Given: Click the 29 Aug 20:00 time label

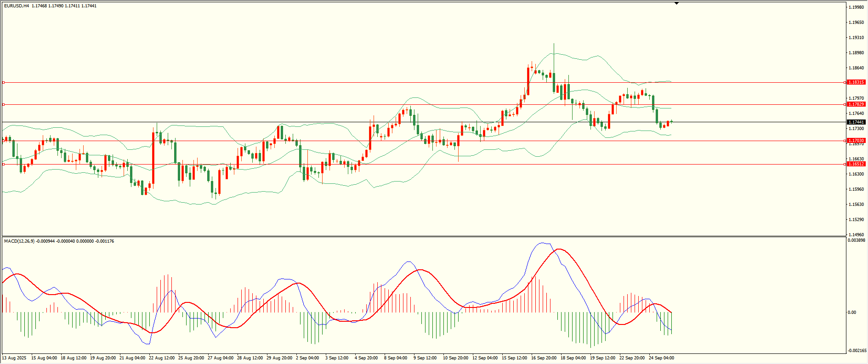Looking at the screenshot, I should coord(279,358).
